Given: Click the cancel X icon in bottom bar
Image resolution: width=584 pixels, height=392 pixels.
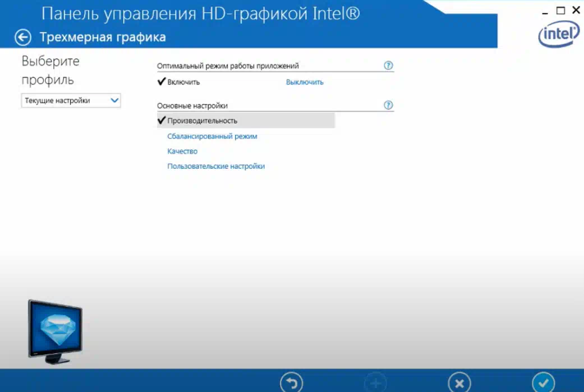Looking at the screenshot, I should click(459, 383).
